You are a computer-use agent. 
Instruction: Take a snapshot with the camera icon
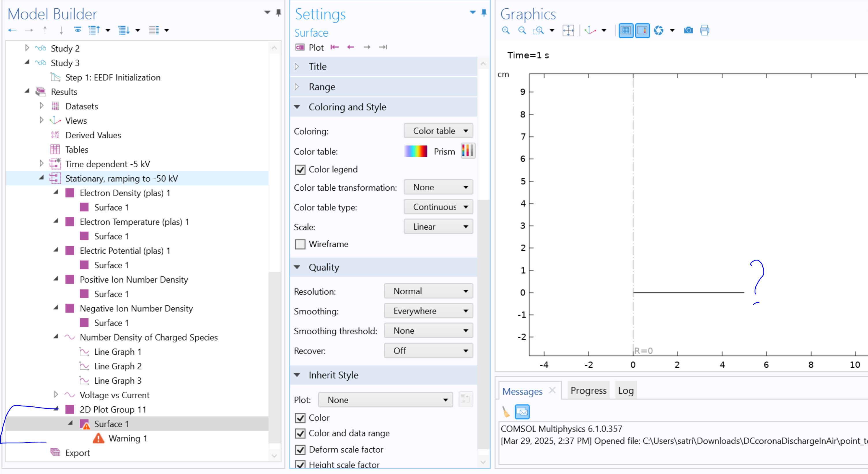(x=688, y=30)
